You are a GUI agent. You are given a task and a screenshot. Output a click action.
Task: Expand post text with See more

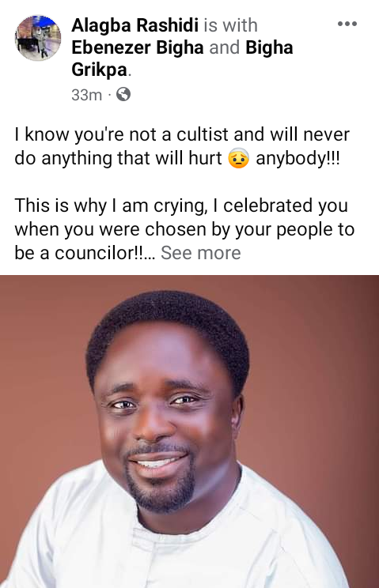[x=201, y=253]
